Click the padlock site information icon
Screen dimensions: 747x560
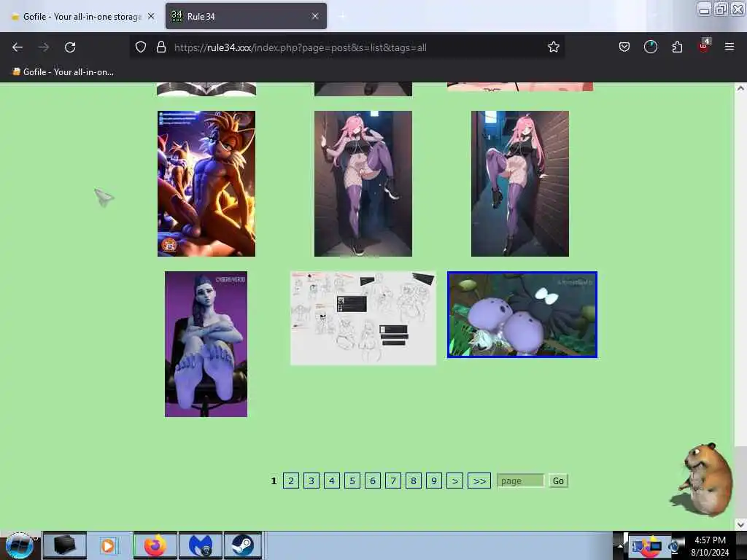click(x=161, y=47)
